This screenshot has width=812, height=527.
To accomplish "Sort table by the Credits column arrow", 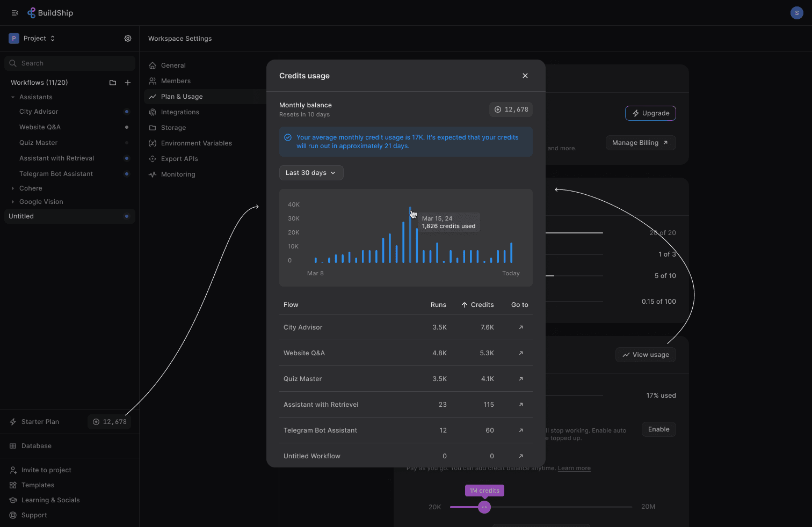I will (x=465, y=305).
